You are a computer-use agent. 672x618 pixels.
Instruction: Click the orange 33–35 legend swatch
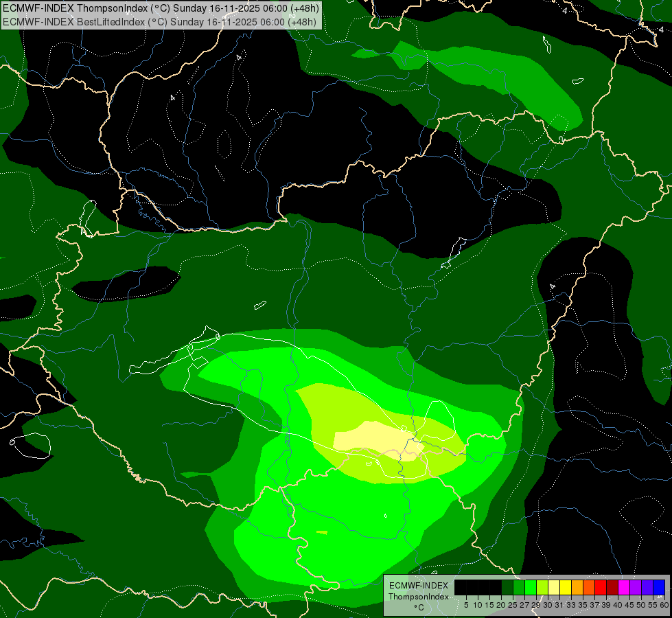[577, 587]
